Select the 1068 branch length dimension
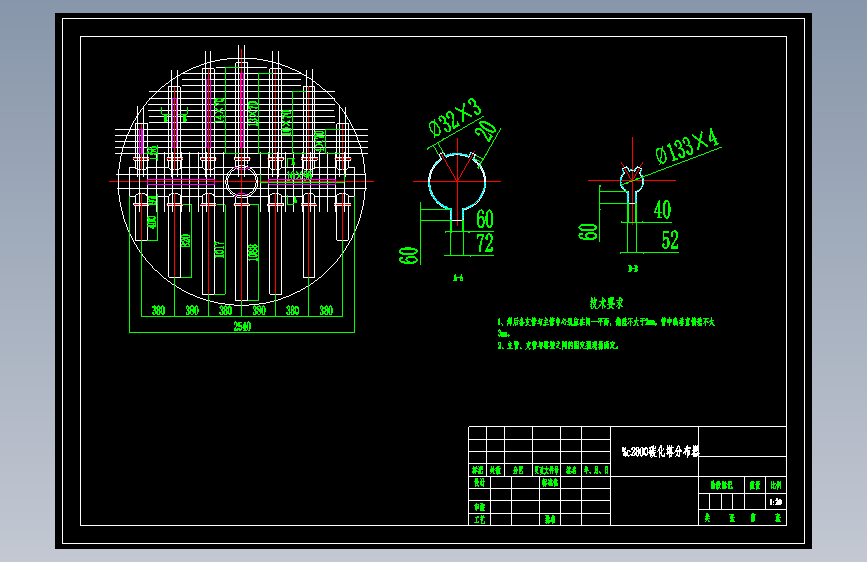The height and width of the screenshot is (562, 867). click(x=253, y=252)
